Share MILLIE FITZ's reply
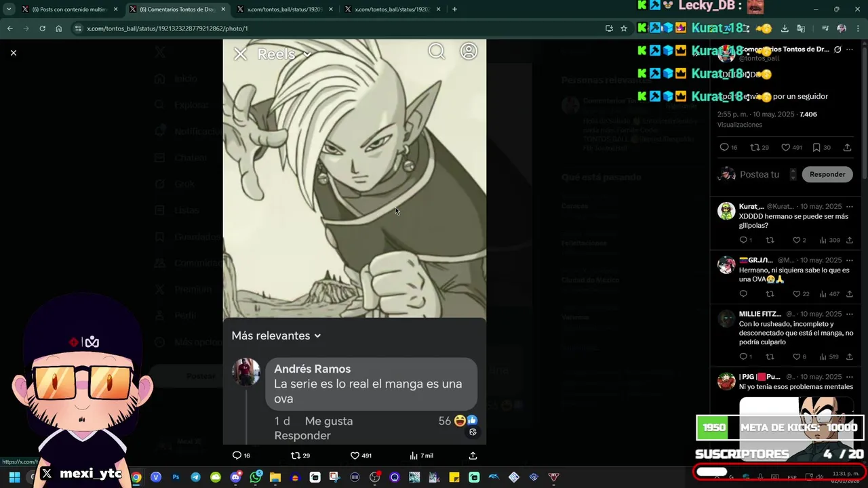868x488 pixels. [849, 357]
